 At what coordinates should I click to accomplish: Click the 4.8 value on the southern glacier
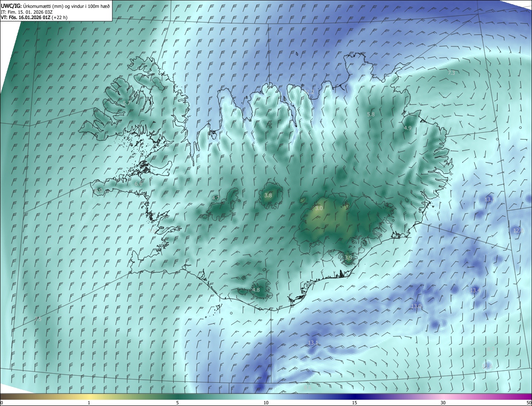pos(256,290)
